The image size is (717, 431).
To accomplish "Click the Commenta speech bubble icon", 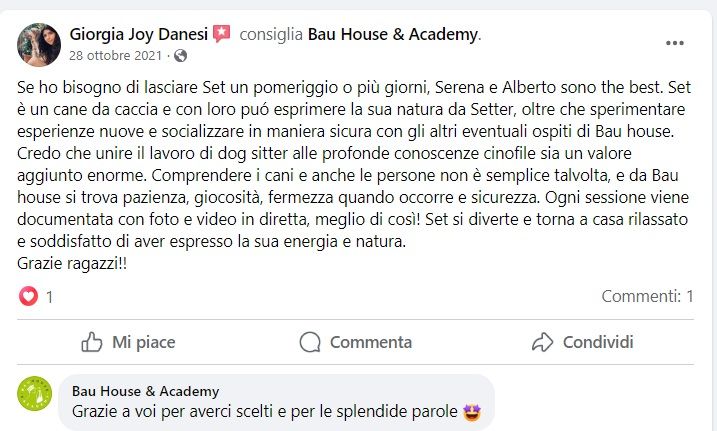I will click(310, 342).
